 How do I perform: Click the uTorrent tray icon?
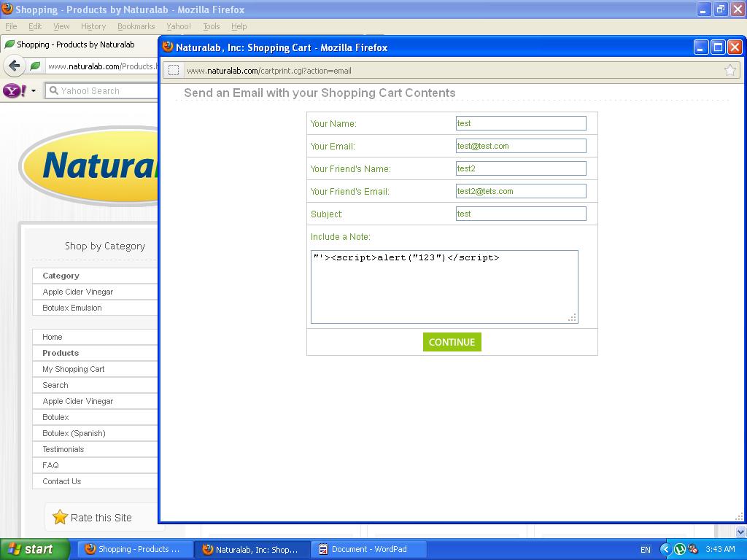[680, 550]
